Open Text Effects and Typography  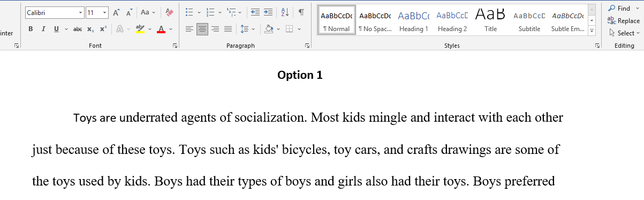click(120, 29)
